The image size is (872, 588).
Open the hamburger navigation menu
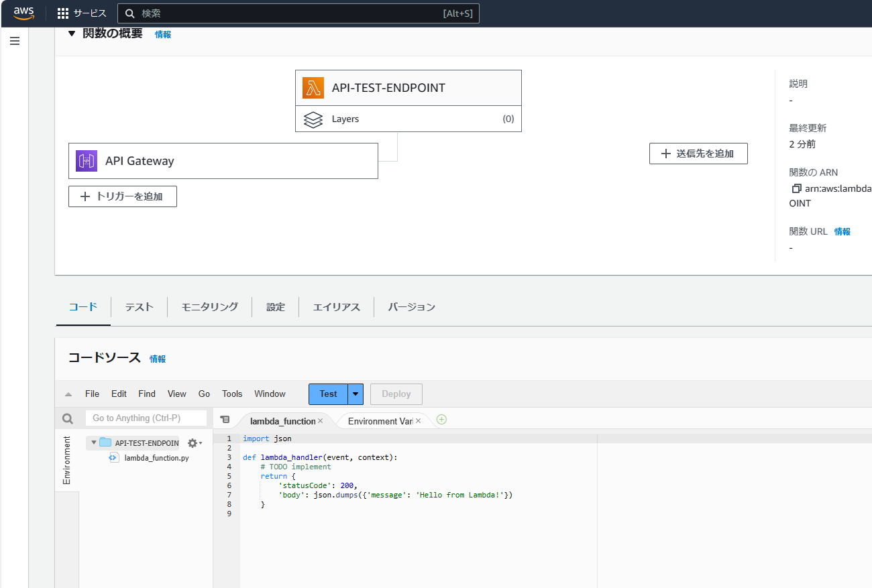15,41
